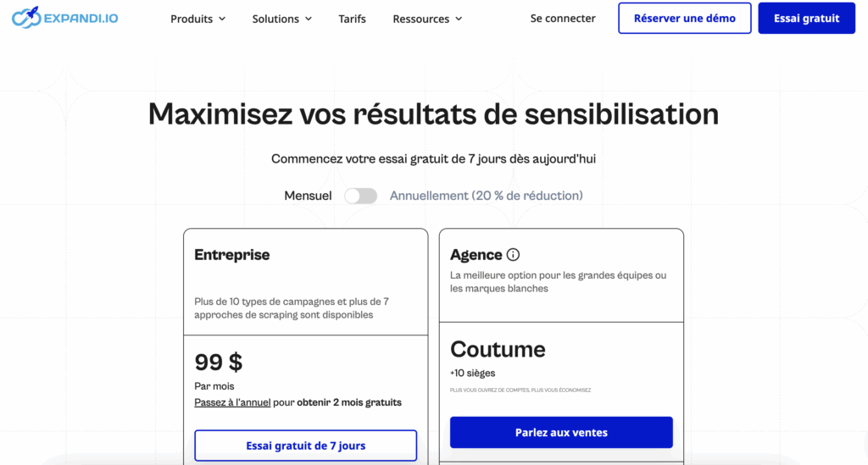Click the 99 $ price text
Screen dimensions: 868x465
tap(218, 363)
